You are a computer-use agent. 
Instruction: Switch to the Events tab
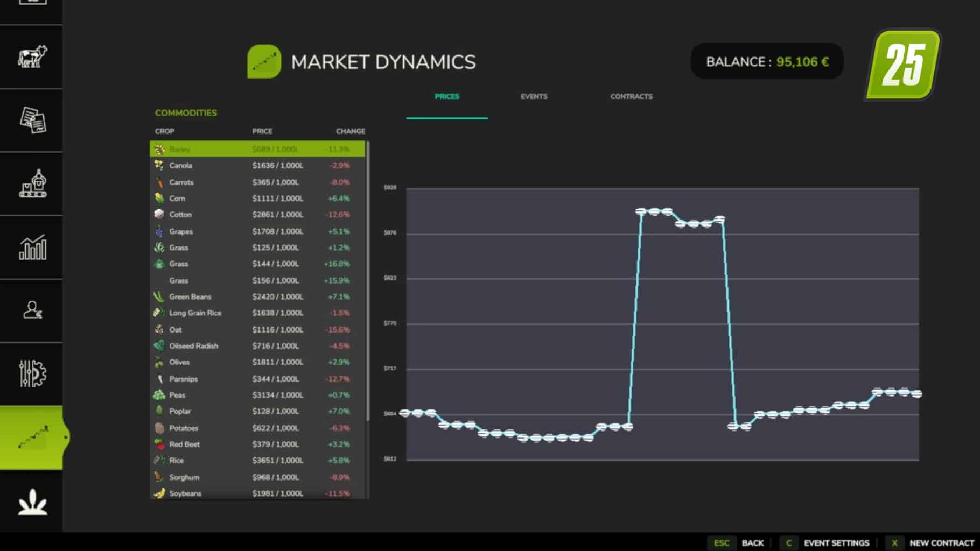click(534, 96)
